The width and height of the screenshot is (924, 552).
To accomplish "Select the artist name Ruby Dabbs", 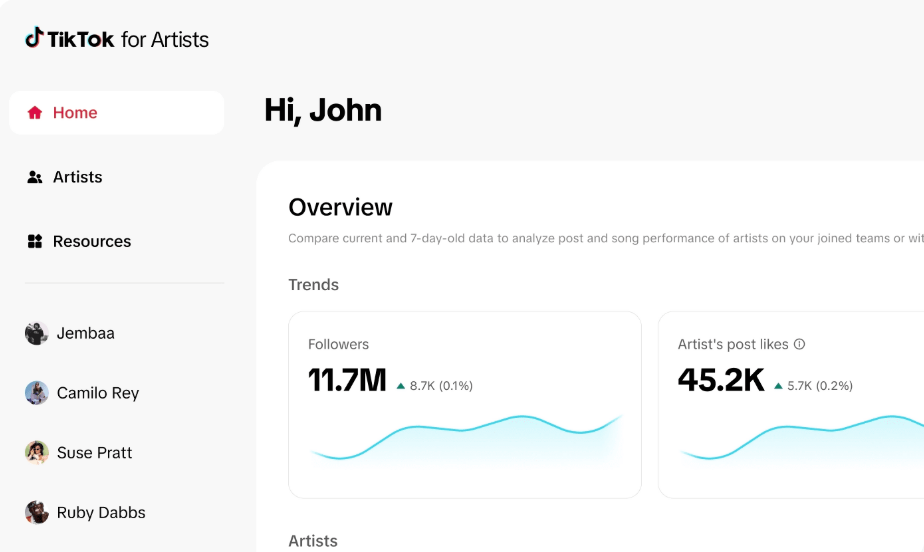I will [x=101, y=513].
